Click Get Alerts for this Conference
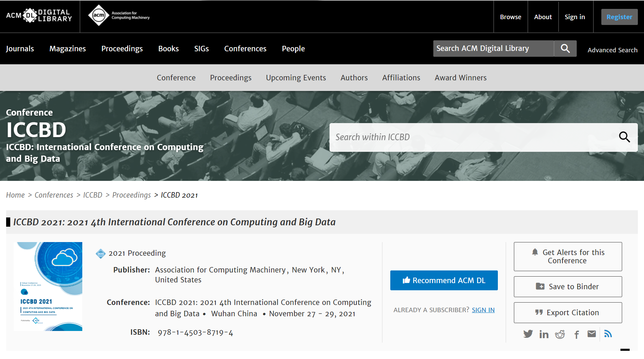Screen dimensions: 644x359 tap(568, 256)
